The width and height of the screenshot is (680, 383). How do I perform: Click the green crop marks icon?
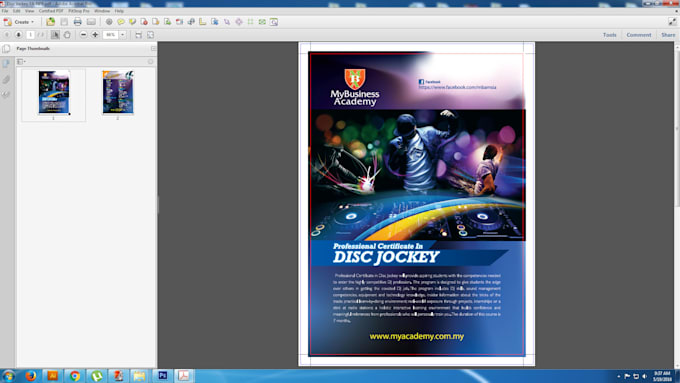(x=250, y=22)
